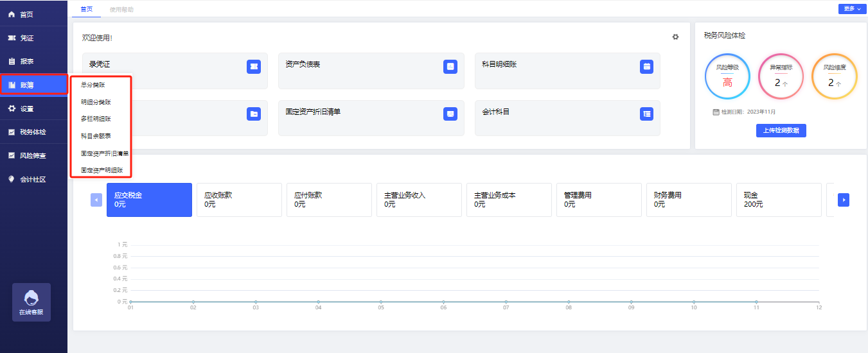The width and height of the screenshot is (868, 353).
Task: Click the 风险维度 2个 circle
Action: pos(835,76)
